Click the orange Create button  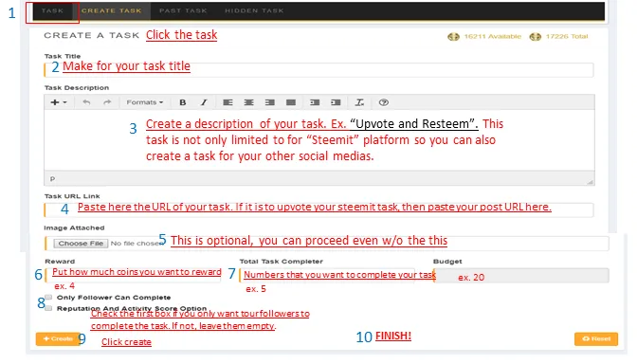(58, 338)
